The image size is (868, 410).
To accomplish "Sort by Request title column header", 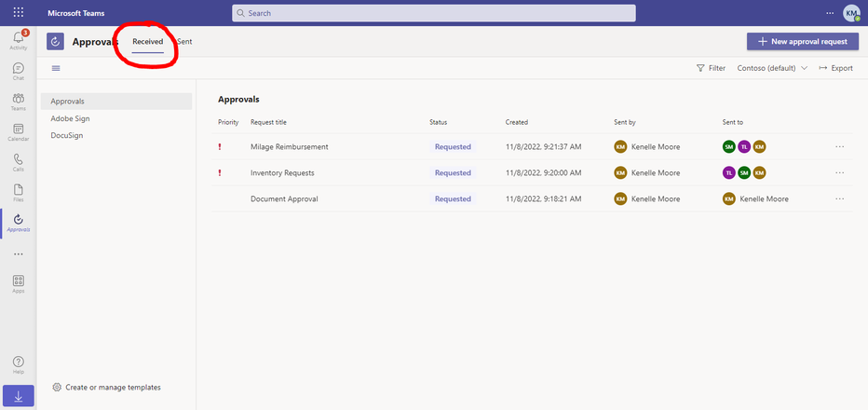I will (x=268, y=122).
